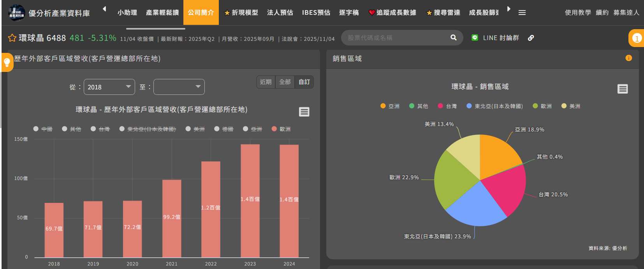Image resolution: width=644 pixels, height=269 pixels.
Task: Click the favorite star beside 環球晶 6488
Action: pos(12,38)
